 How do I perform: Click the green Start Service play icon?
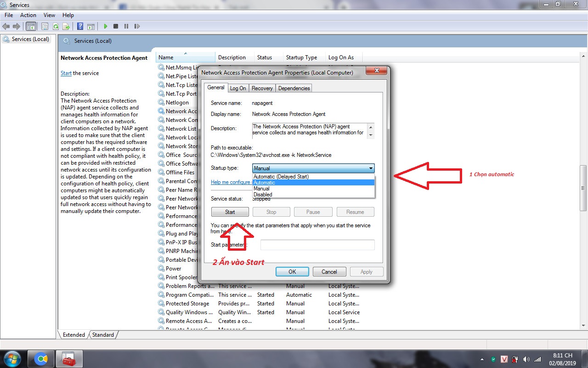[x=105, y=26]
